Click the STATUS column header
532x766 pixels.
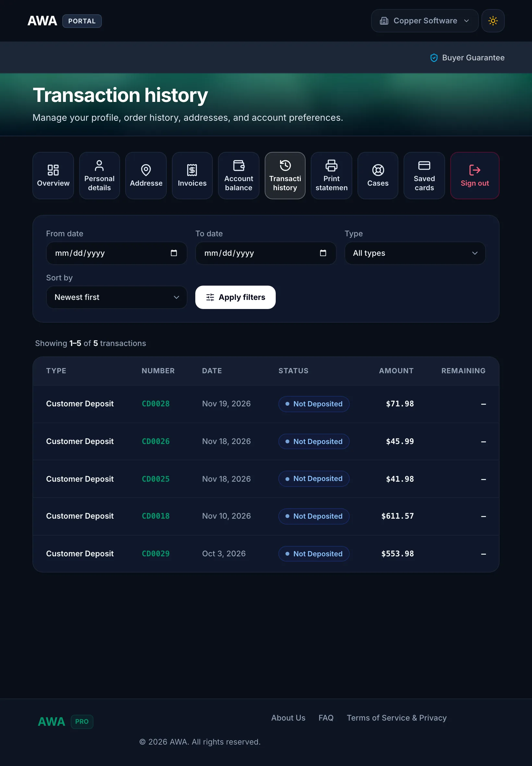pyautogui.click(x=293, y=371)
